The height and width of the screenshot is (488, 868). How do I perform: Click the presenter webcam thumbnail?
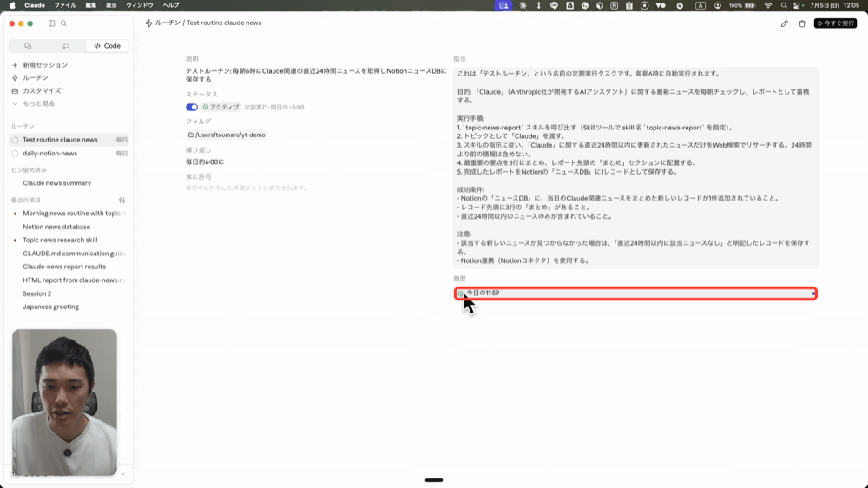[x=65, y=402]
